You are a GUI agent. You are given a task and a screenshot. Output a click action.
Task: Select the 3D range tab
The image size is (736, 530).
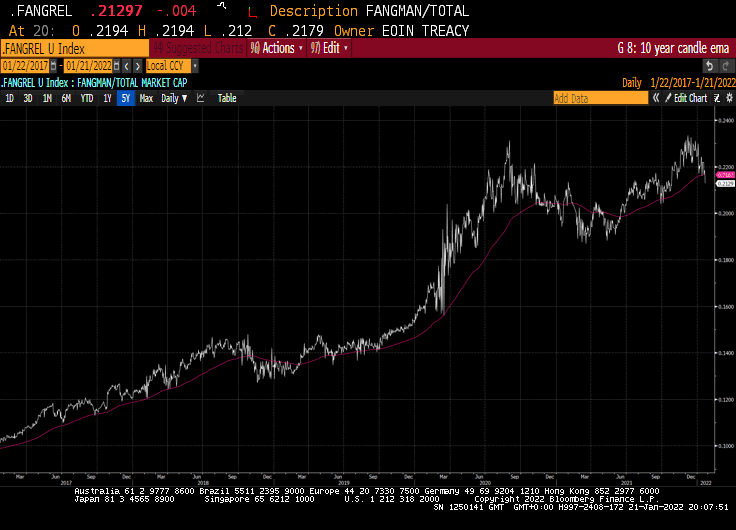pyautogui.click(x=28, y=98)
